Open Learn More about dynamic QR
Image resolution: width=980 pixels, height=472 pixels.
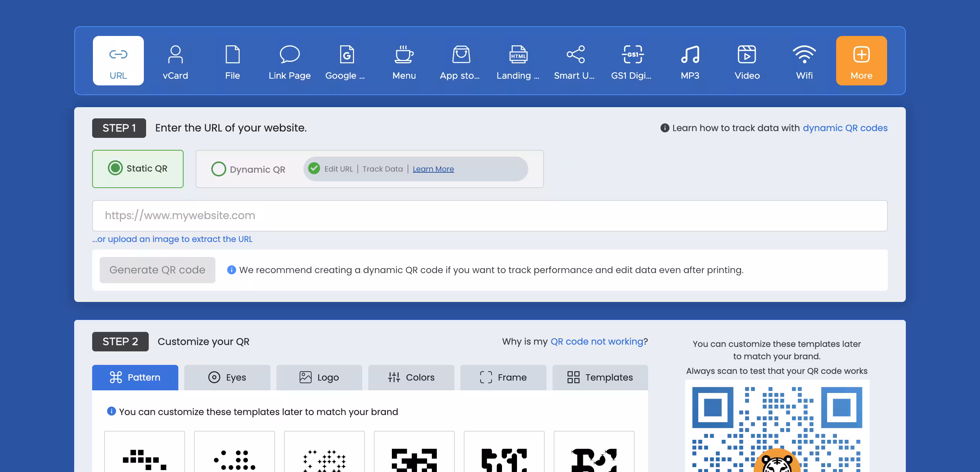coord(433,169)
